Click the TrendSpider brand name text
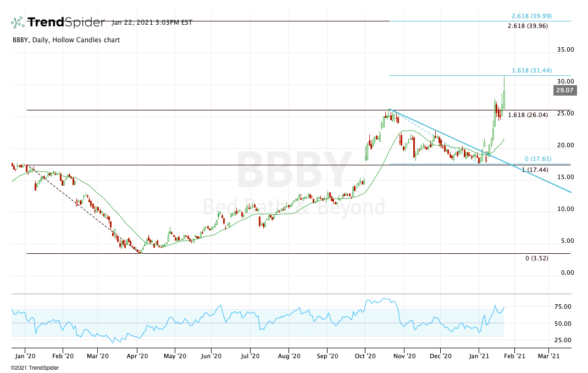The width and height of the screenshot is (588, 373). 66,23
